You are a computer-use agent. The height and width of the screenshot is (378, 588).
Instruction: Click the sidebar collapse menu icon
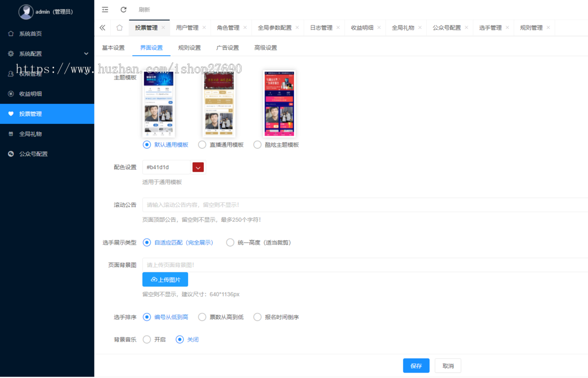click(x=105, y=9)
